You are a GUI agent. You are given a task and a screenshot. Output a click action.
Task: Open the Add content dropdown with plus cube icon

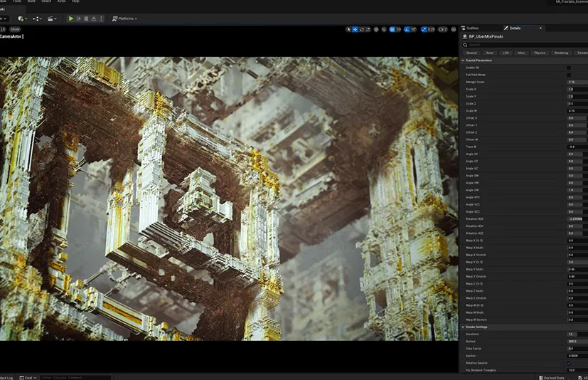(x=22, y=19)
